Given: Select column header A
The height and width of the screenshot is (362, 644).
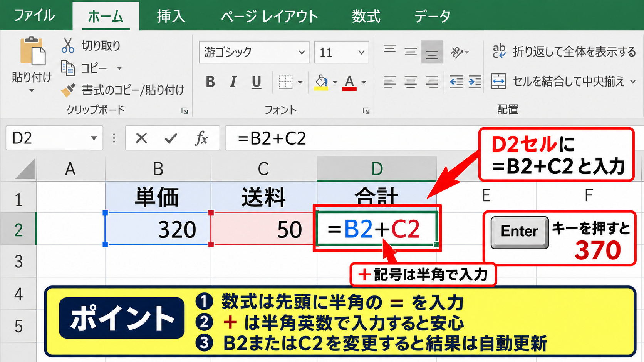Looking at the screenshot, I should coord(70,169).
